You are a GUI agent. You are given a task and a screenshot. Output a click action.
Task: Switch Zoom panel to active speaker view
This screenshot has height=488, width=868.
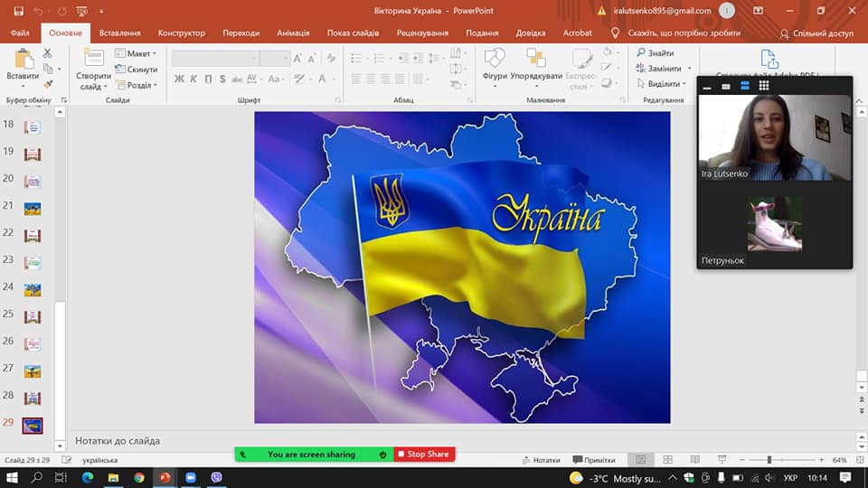click(726, 86)
